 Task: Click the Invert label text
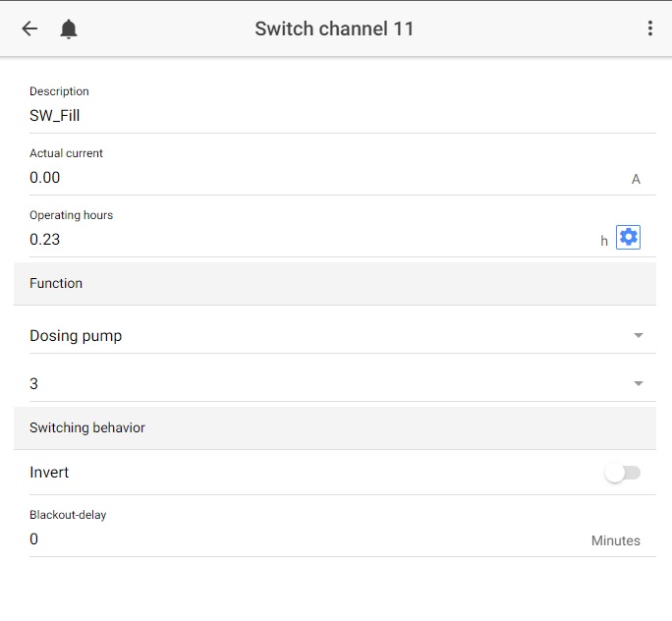[x=49, y=473]
